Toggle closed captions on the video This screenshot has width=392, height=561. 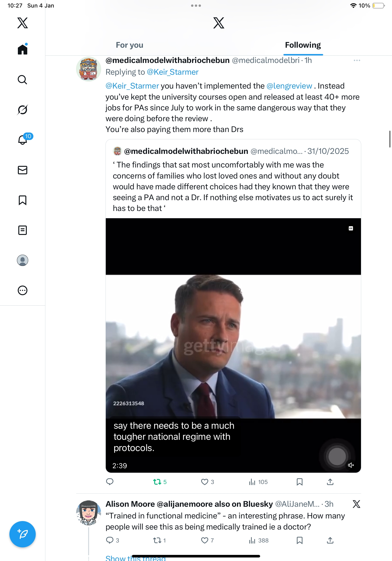coord(351,228)
